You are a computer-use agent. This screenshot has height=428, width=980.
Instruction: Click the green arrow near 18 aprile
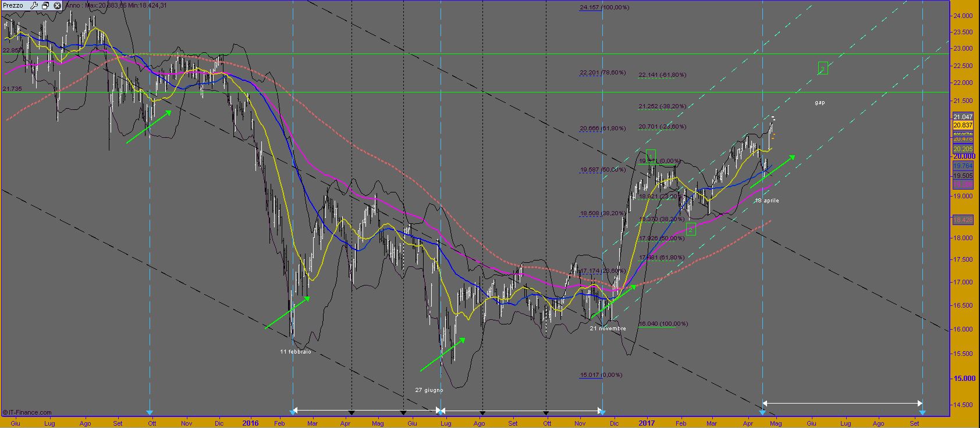tap(773, 171)
